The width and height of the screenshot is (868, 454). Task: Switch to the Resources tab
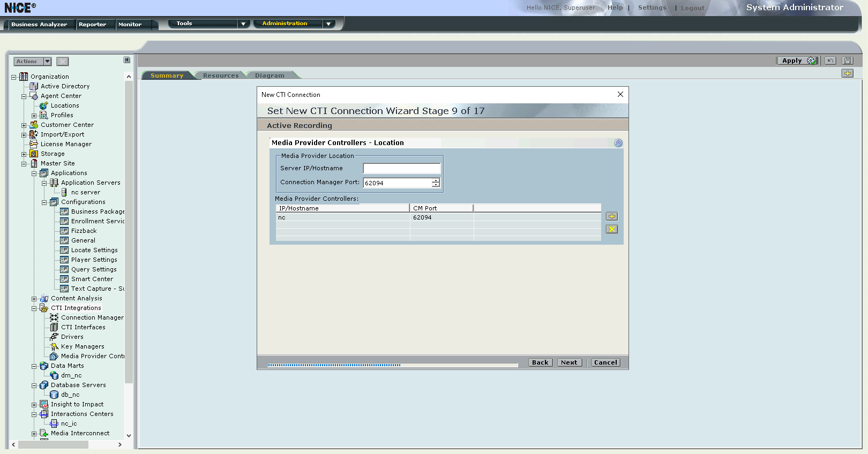click(220, 75)
